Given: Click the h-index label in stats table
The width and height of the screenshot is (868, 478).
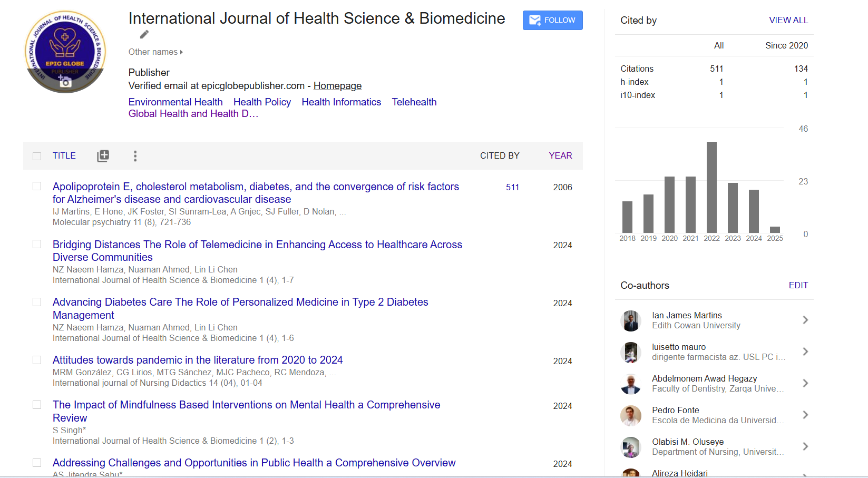Looking at the screenshot, I should pos(634,82).
